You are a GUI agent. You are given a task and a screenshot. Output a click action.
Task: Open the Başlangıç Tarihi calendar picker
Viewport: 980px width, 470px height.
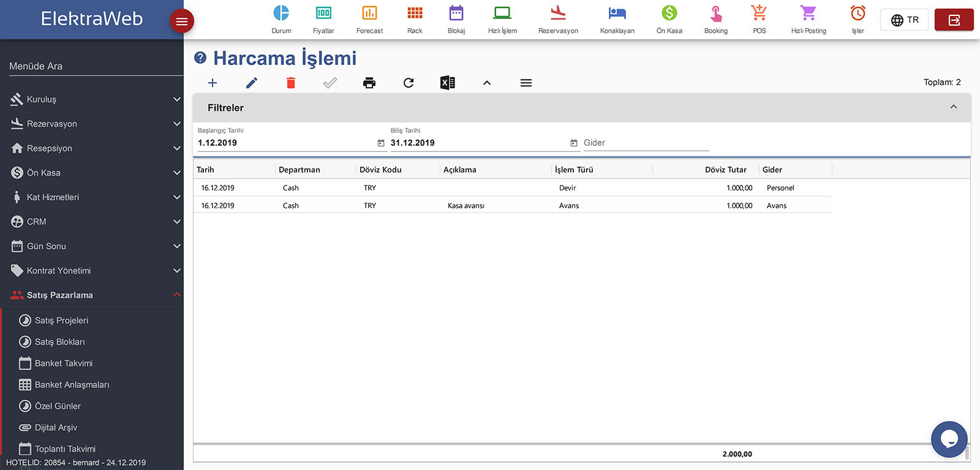click(381, 143)
